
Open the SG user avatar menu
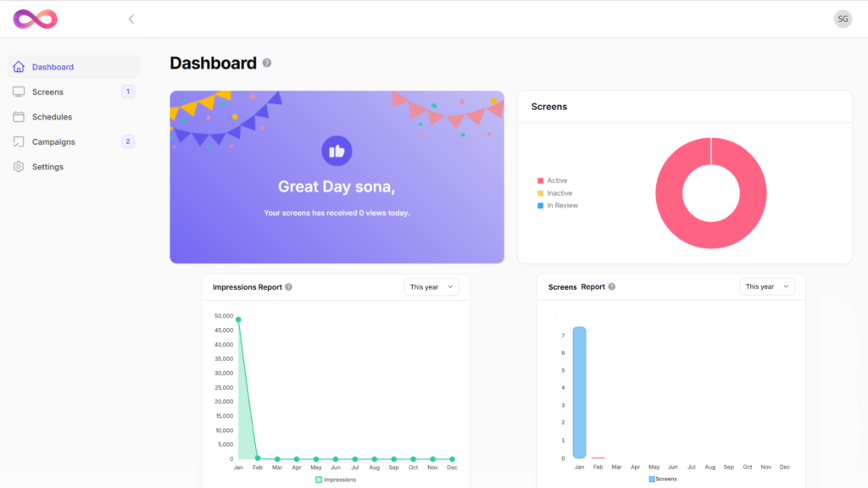click(x=843, y=19)
